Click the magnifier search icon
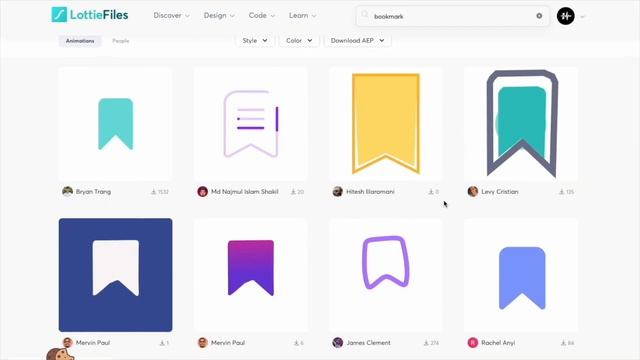Viewport: 640px width, 360px height. pos(364,15)
